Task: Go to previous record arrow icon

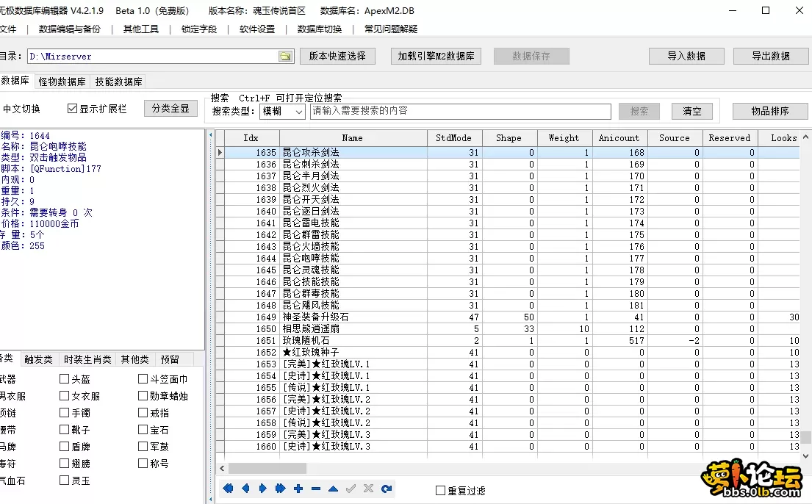Action: point(245,488)
